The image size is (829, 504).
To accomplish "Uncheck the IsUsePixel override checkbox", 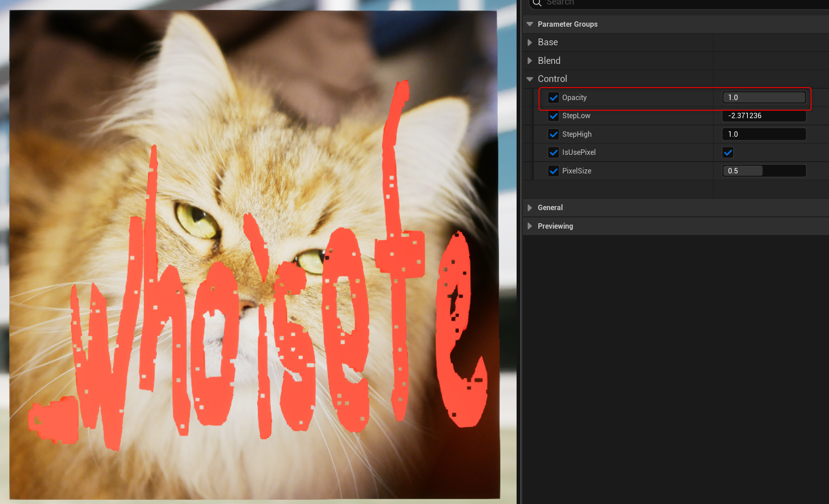I will coord(553,153).
